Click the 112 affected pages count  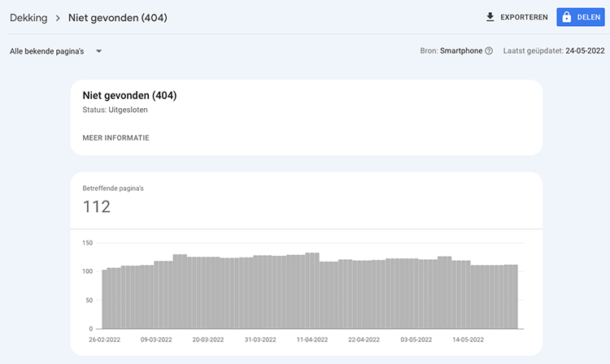click(97, 207)
